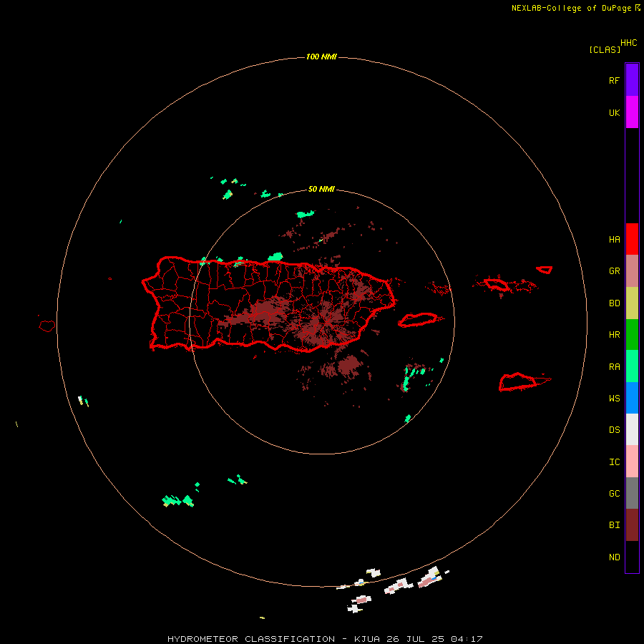Click the HHC title text

(x=628, y=43)
